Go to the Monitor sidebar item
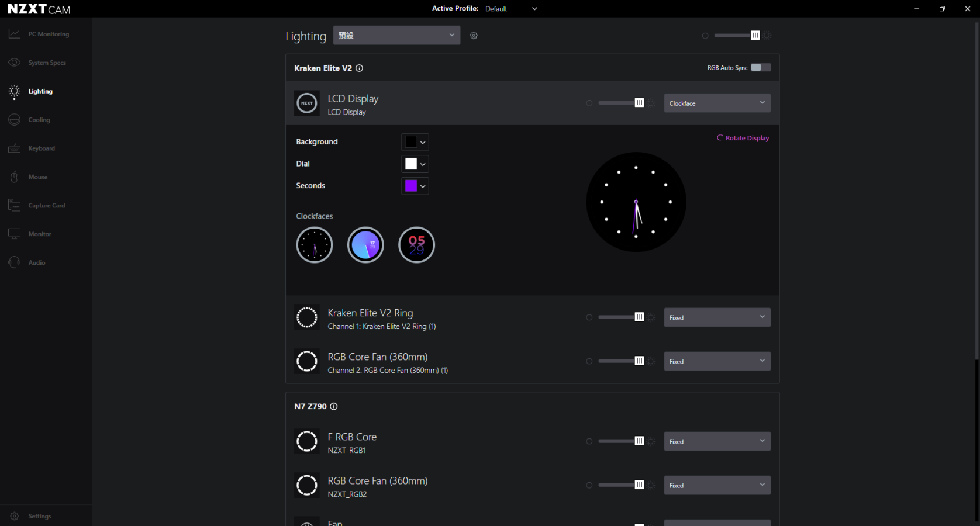This screenshot has height=526, width=980. 40,234
